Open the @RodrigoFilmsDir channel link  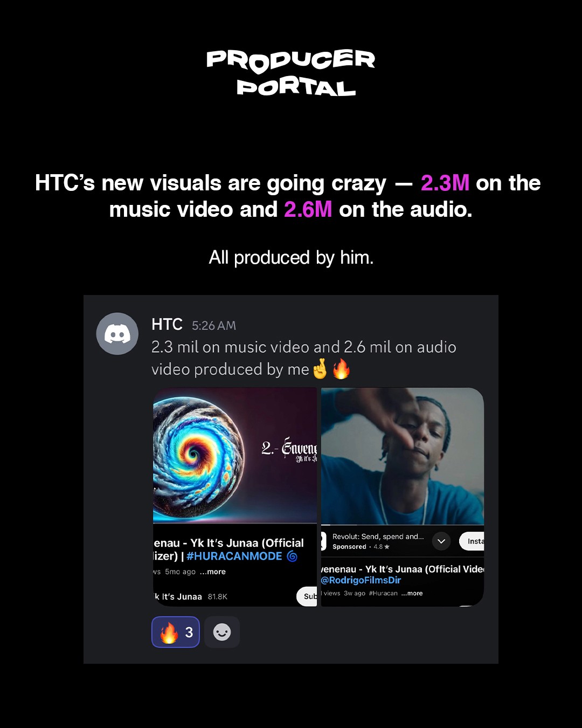361,580
